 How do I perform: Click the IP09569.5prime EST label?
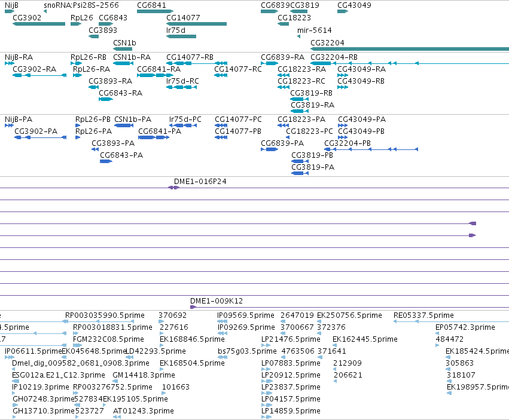[x=246, y=315]
